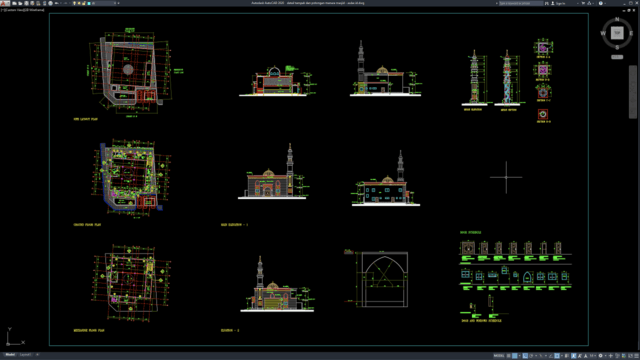640x360 pixels.
Task: Click the Help question mark icon
Action: click(x=601, y=3)
